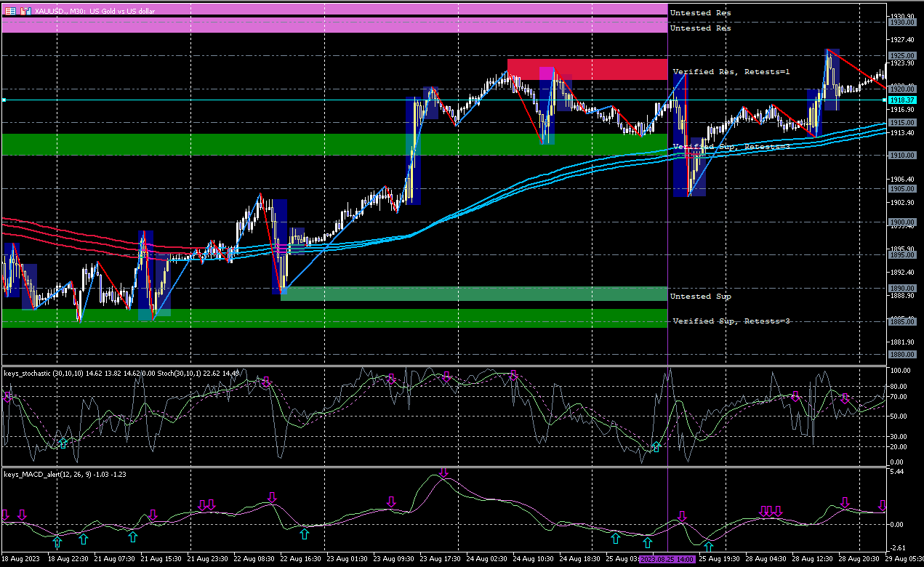Click the 1906.40 price axis value
This screenshot has height=567, width=924.
[x=901, y=179]
